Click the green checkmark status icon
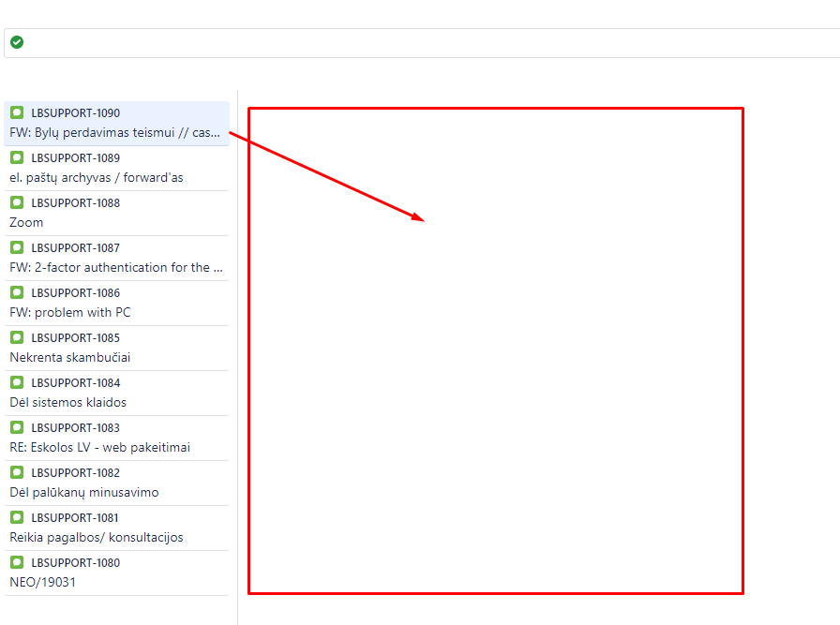Image resolution: width=840 pixels, height=625 pixels. click(17, 42)
